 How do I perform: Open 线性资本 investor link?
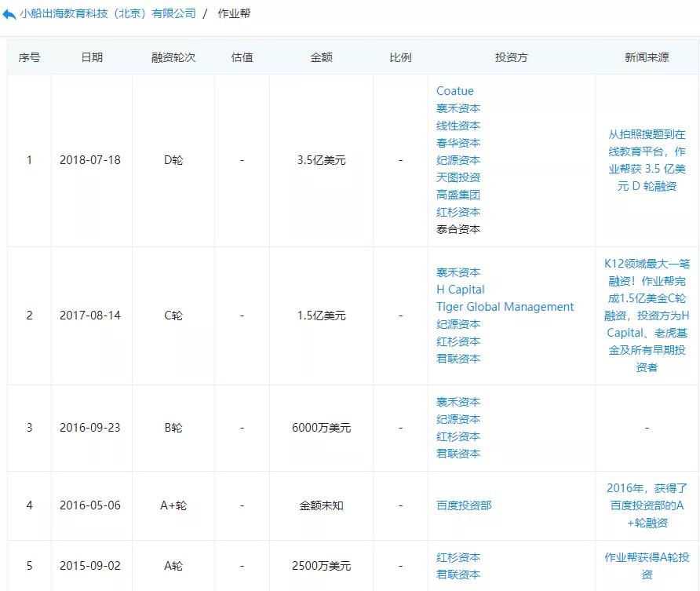(458, 126)
